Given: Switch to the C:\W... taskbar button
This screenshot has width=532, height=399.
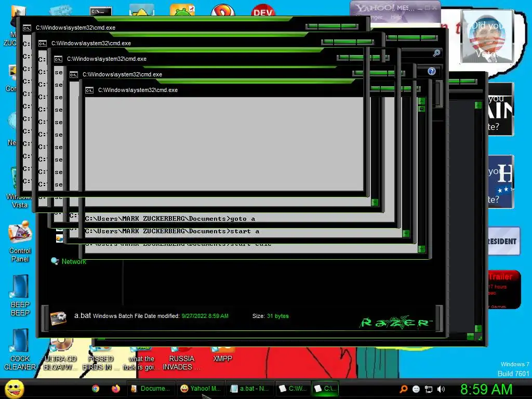Looking at the screenshot, I should [293, 389].
